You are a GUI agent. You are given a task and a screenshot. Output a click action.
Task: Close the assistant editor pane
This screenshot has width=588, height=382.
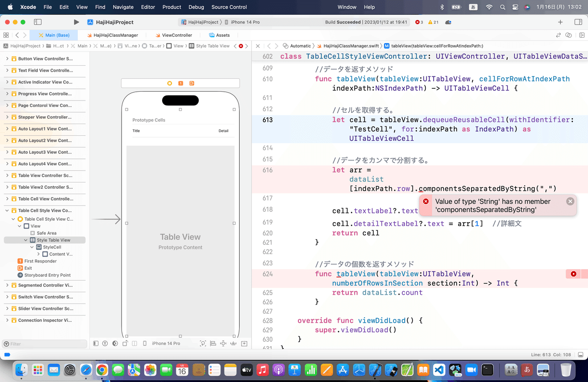tap(258, 46)
